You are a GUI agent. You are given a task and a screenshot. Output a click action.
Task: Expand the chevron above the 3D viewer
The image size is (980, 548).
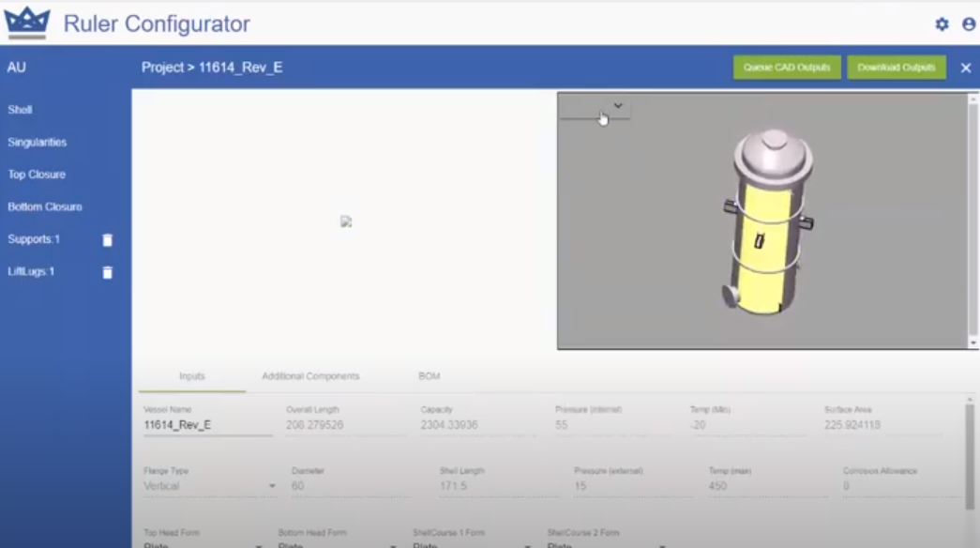tap(617, 105)
